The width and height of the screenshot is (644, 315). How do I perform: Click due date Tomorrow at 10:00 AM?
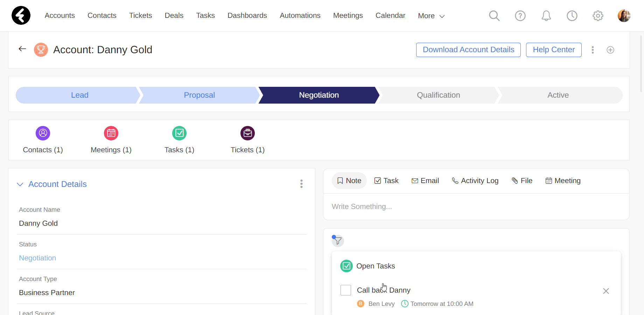442,304
